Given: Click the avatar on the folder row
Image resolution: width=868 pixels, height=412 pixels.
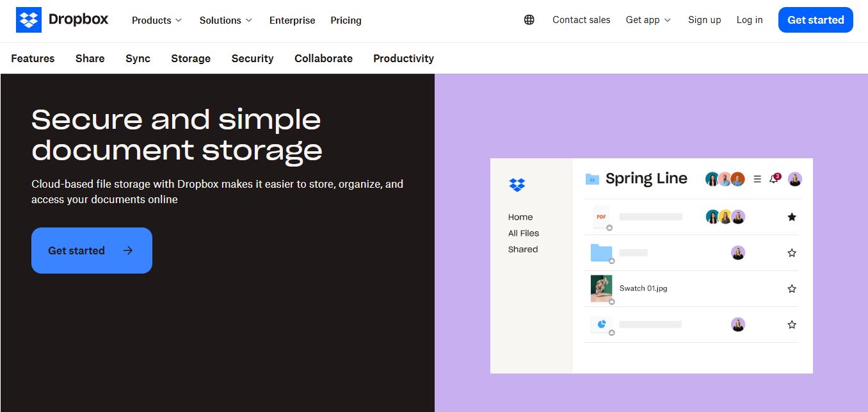Looking at the screenshot, I should tap(738, 253).
